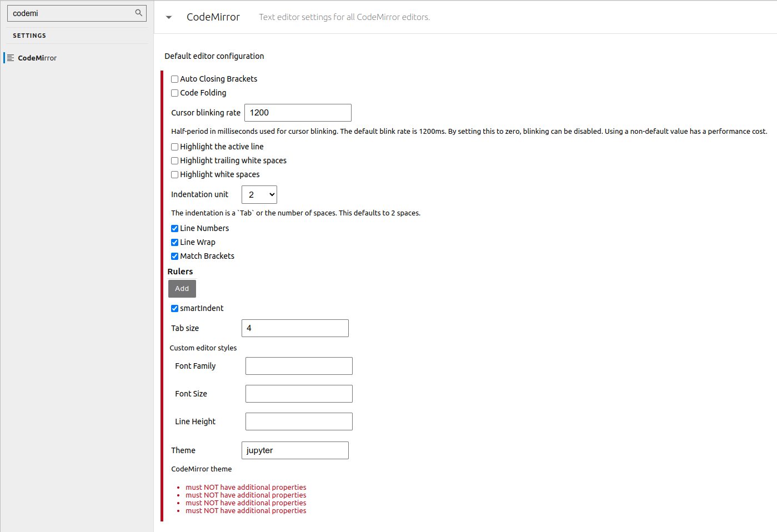Toggle the smartIndent option
Image resolution: width=777 pixels, height=532 pixels.
point(174,308)
